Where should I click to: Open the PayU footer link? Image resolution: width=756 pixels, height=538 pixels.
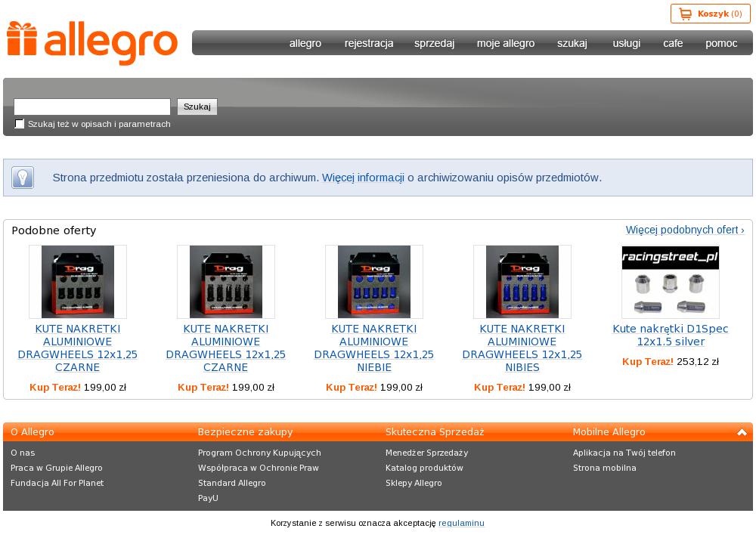[x=208, y=498]
